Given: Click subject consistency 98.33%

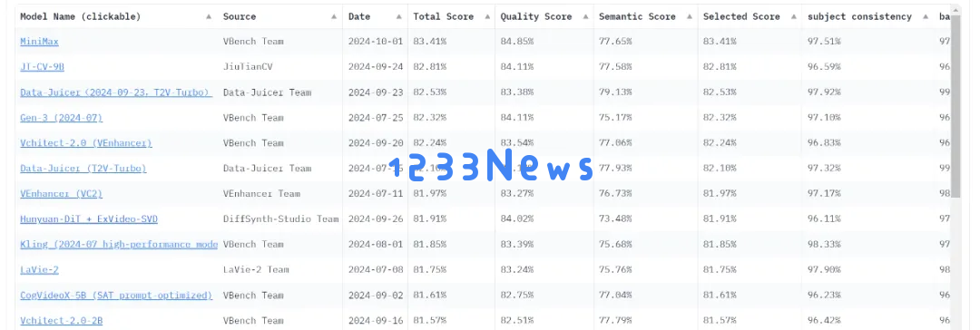Looking at the screenshot, I should click(x=824, y=245).
